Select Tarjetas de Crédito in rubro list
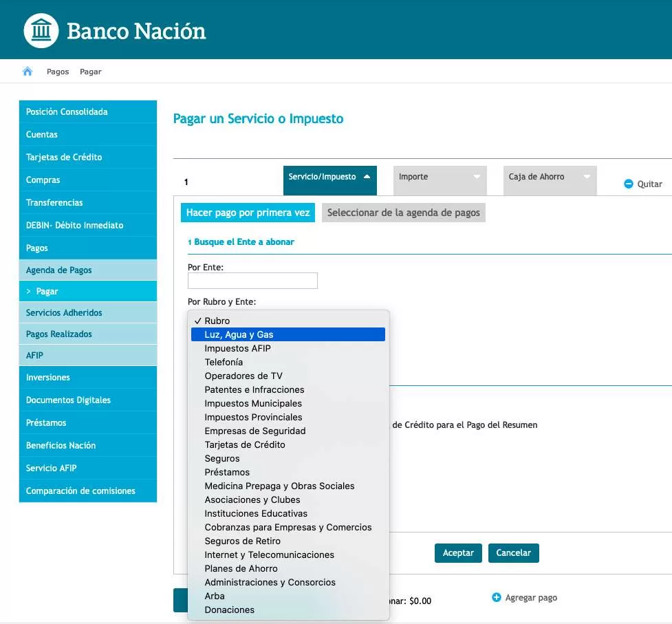The width and height of the screenshot is (672, 624). 288,444
